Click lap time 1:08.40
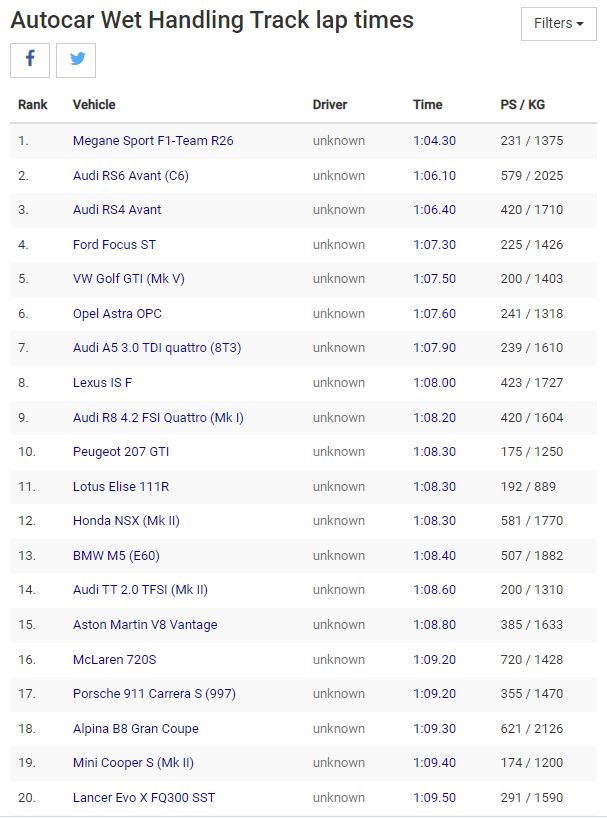The width and height of the screenshot is (607, 818). pyautogui.click(x=434, y=556)
